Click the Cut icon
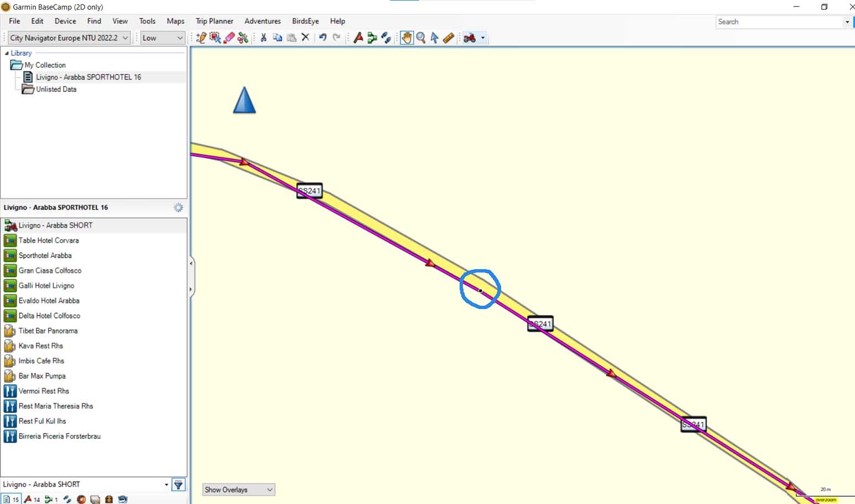 tap(264, 38)
